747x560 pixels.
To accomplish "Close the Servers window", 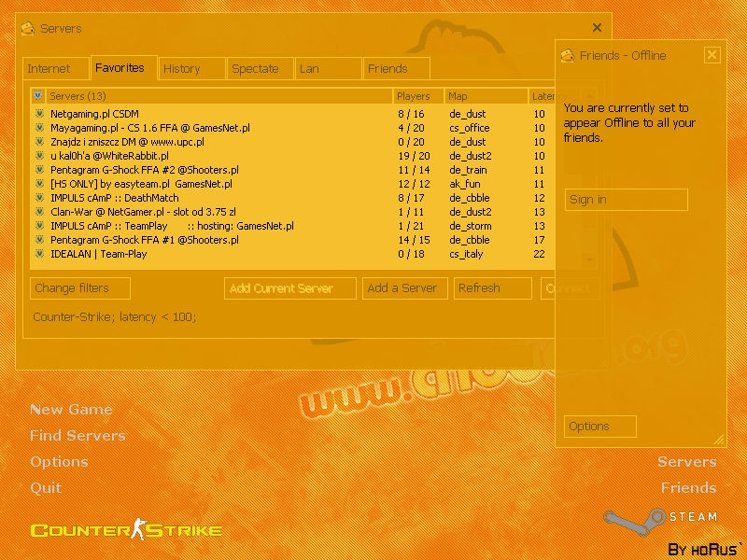I will click(597, 28).
